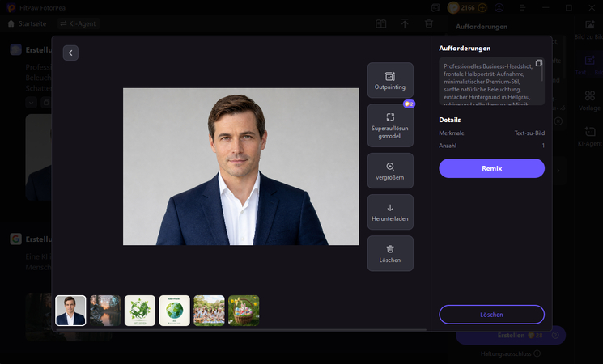Click the HitPaw FotorPea app logo

[x=11, y=8]
